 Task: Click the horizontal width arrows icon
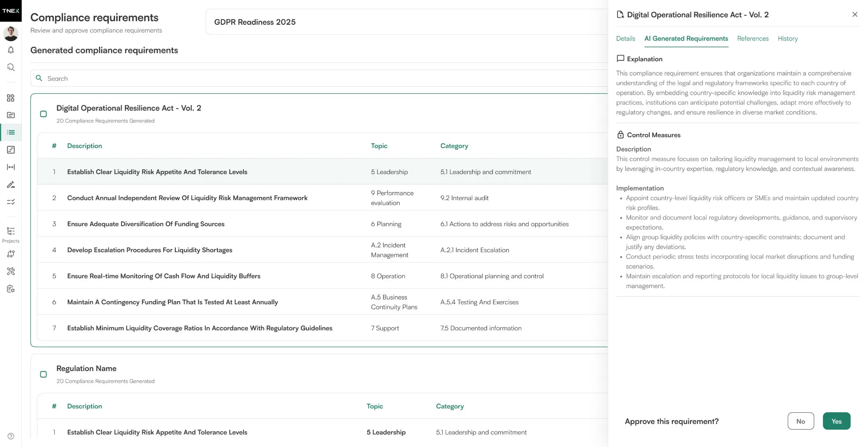point(11,167)
